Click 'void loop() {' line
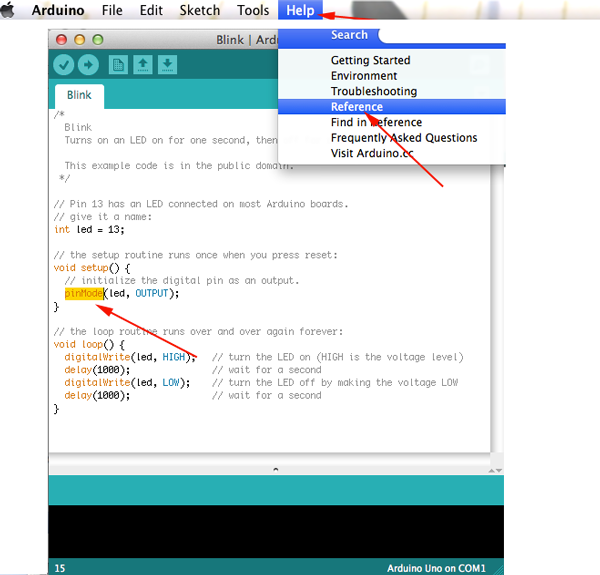This screenshot has height=575, width=600. pos(89,344)
